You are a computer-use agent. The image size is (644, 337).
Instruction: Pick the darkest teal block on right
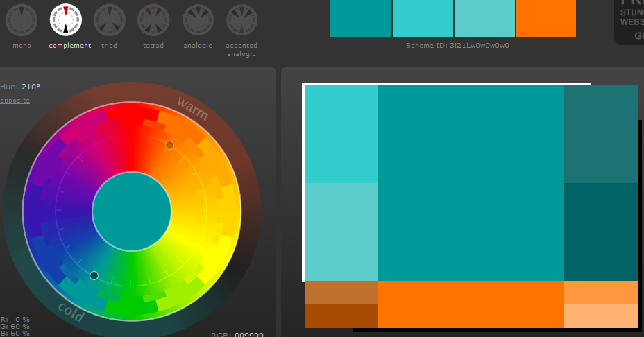tap(600, 232)
